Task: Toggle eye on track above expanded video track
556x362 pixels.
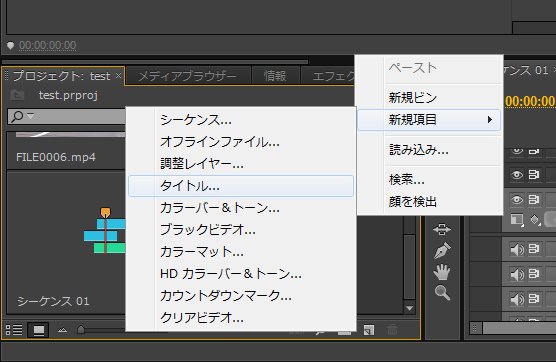Action: [x=517, y=174]
